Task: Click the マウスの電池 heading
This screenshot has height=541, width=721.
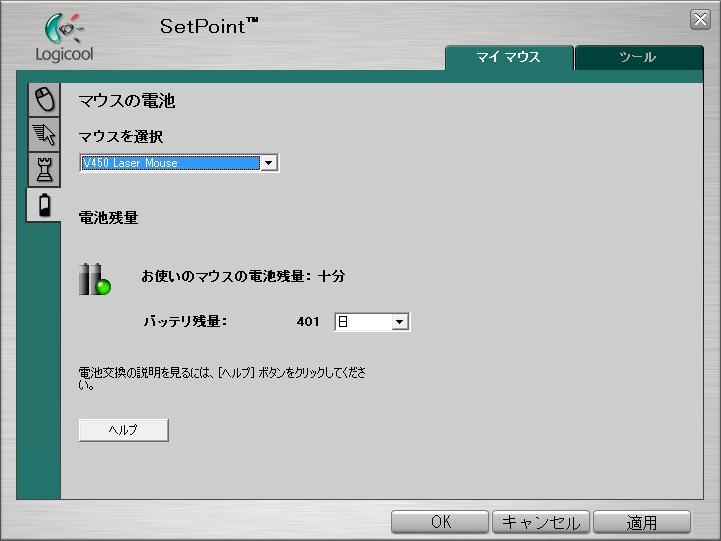Action: point(127,101)
